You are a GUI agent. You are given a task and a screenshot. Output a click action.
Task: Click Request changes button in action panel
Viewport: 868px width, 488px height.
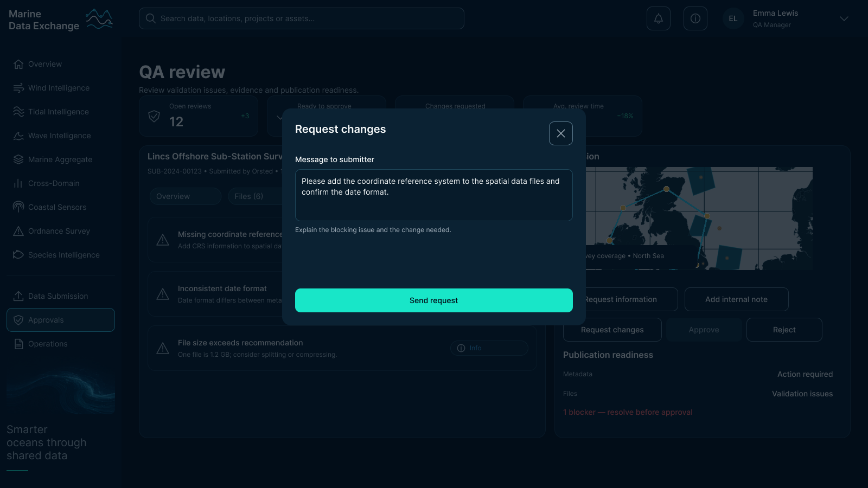point(612,330)
